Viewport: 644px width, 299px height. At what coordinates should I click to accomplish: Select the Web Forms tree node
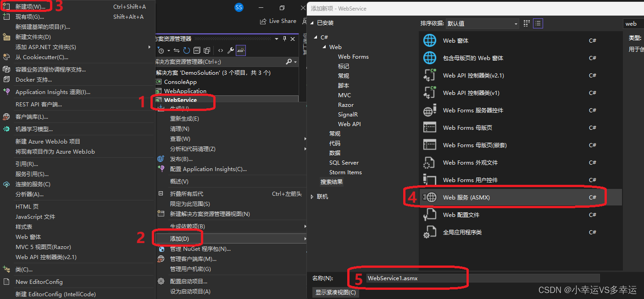point(353,56)
